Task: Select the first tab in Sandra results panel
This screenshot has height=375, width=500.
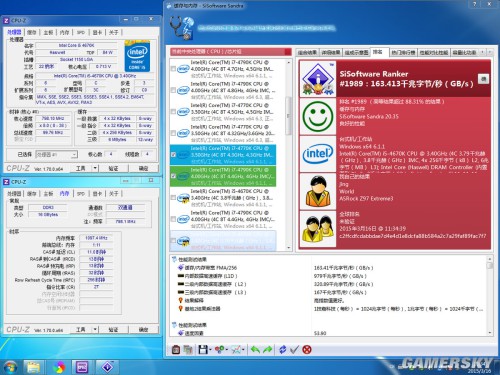Action: point(307,52)
